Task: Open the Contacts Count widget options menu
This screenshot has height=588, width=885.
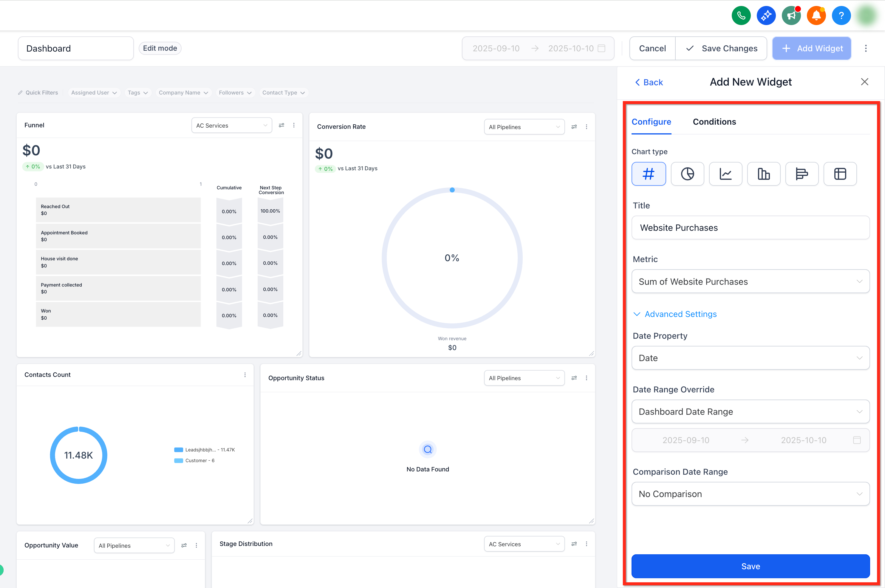Action: pos(245,375)
